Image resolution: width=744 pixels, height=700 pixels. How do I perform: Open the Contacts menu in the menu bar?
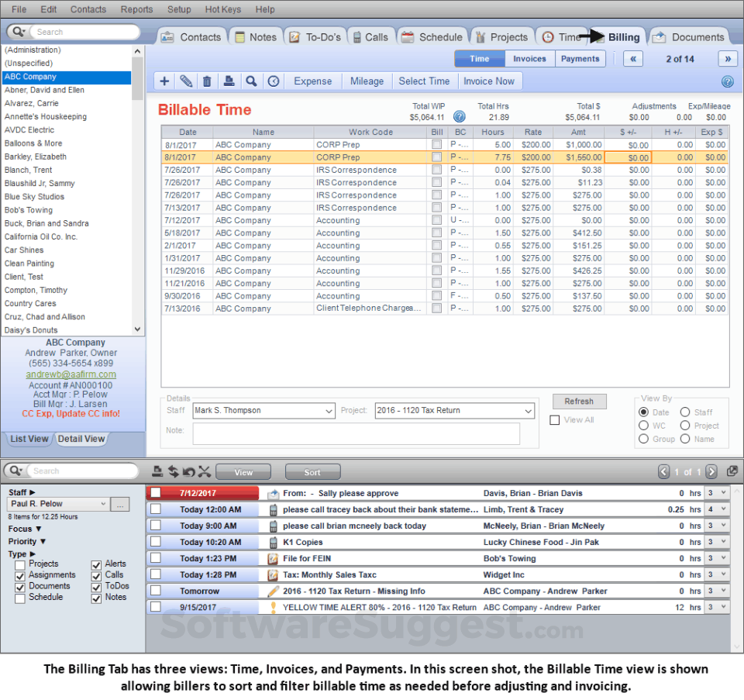(87, 9)
